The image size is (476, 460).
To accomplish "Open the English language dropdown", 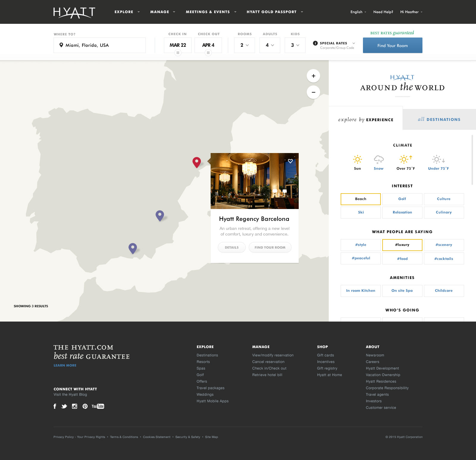I will (x=358, y=12).
